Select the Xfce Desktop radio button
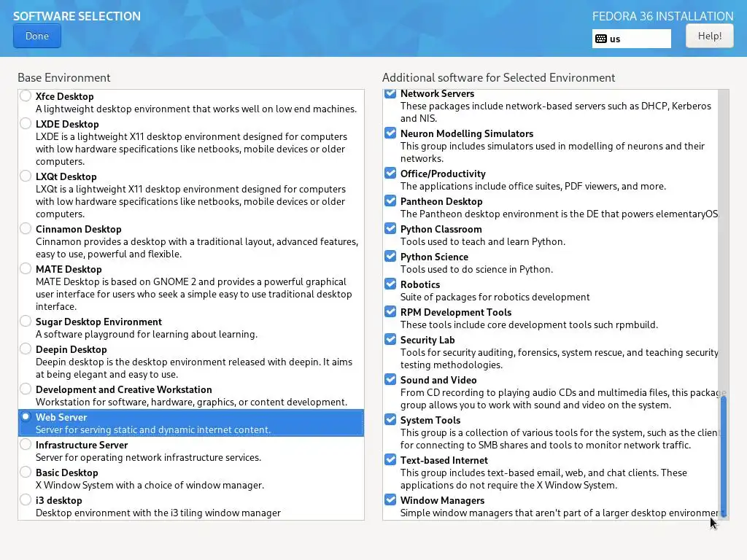The width and height of the screenshot is (747, 560). pyautogui.click(x=26, y=96)
